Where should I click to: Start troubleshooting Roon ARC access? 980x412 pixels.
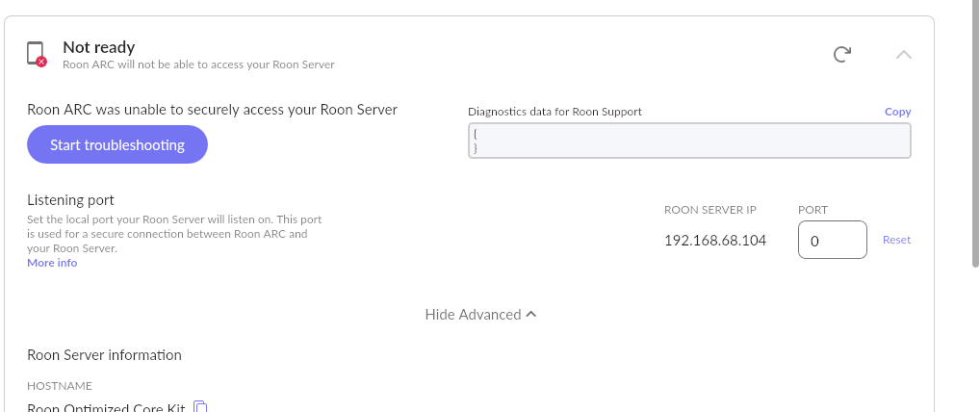pyautogui.click(x=117, y=144)
